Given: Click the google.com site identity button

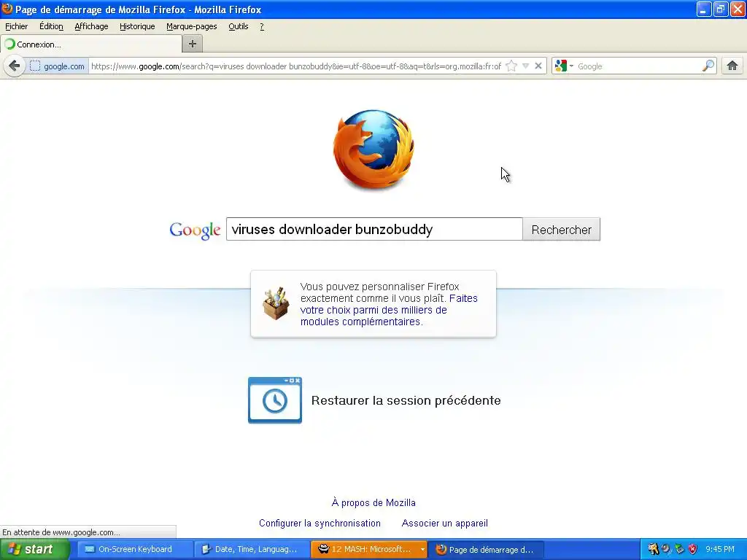Looking at the screenshot, I should coord(58,66).
